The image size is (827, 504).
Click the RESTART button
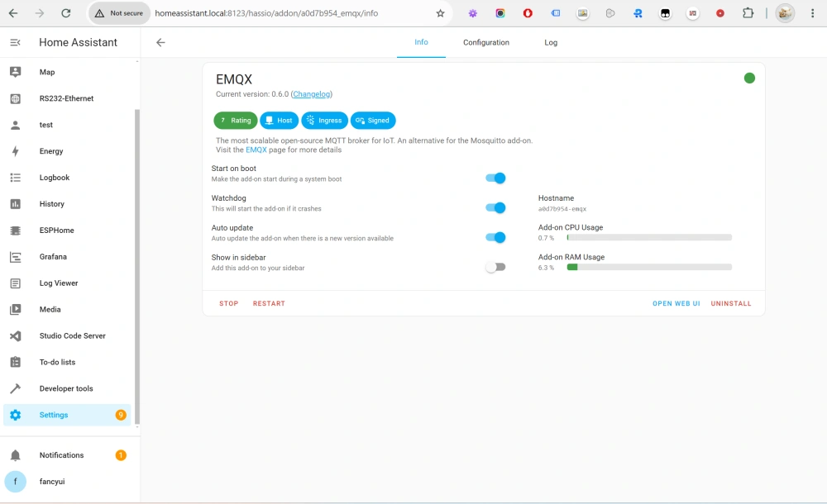(x=269, y=303)
